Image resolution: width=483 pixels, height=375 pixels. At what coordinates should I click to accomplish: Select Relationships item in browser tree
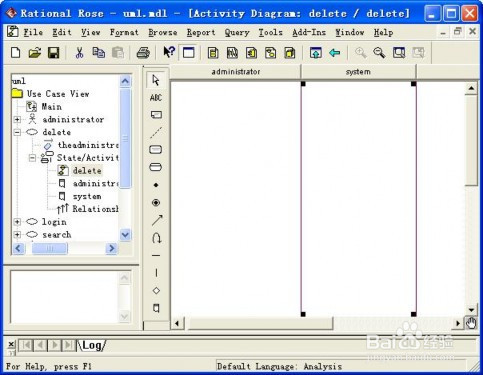(x=95, y=209)
